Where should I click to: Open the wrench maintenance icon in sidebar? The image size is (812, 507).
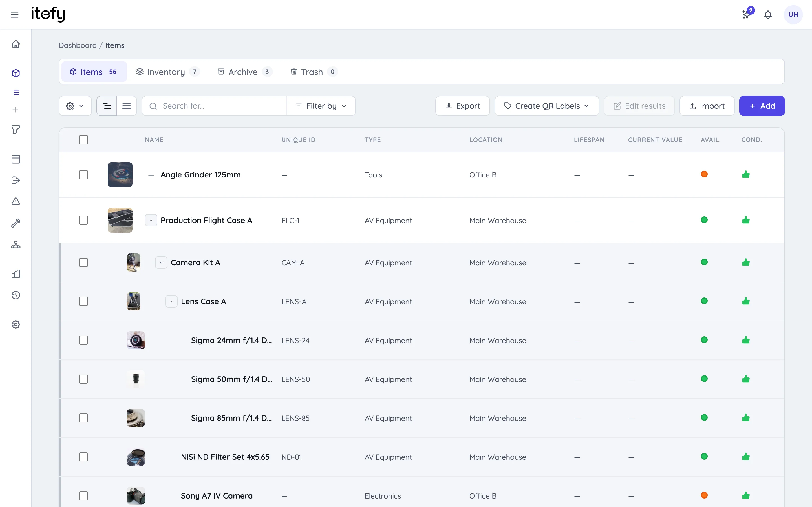click(x=16, y=223)
